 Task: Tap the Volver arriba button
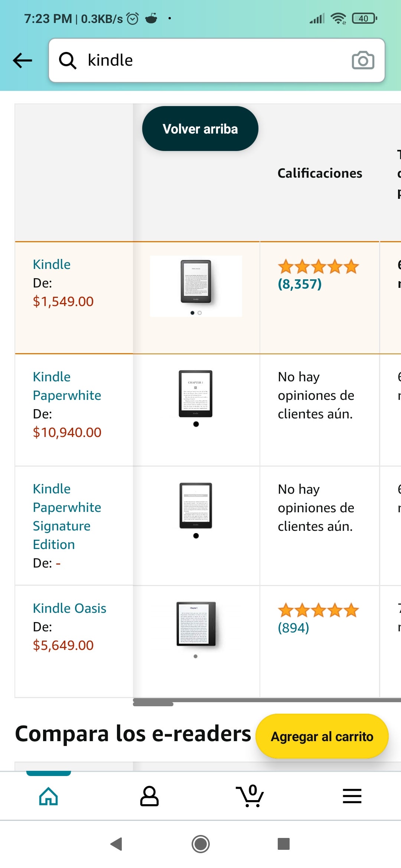(200, 129)
